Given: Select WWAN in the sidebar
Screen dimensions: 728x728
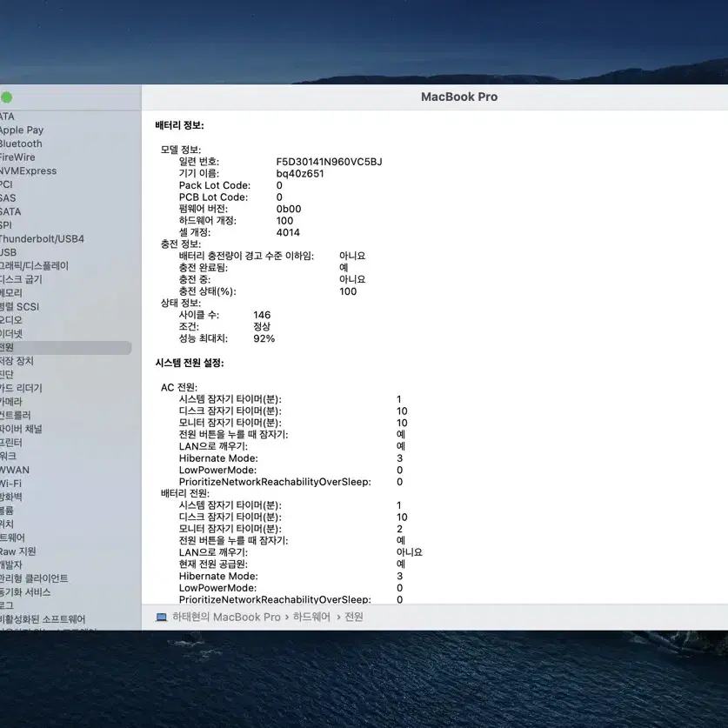Looking at the screenshot, I should click(15, 470).
